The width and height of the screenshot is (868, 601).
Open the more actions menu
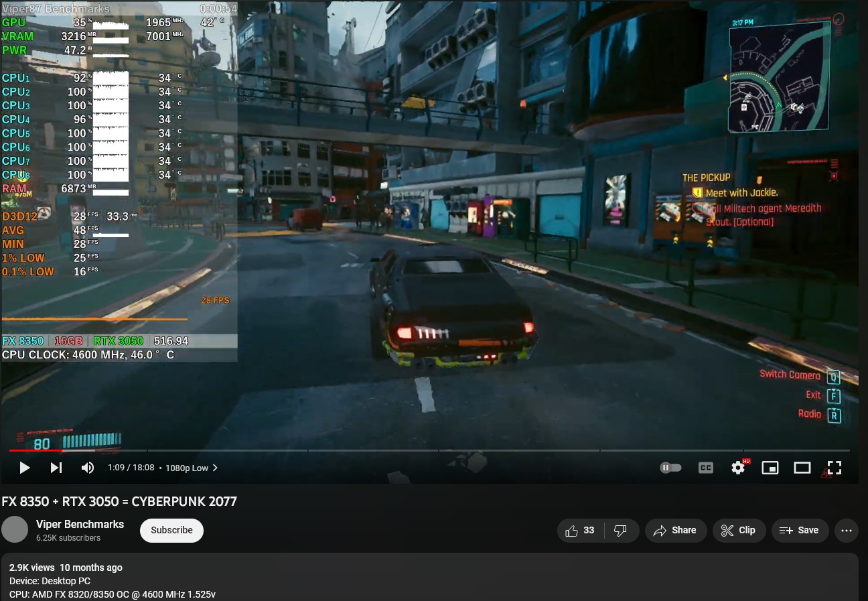846,530
